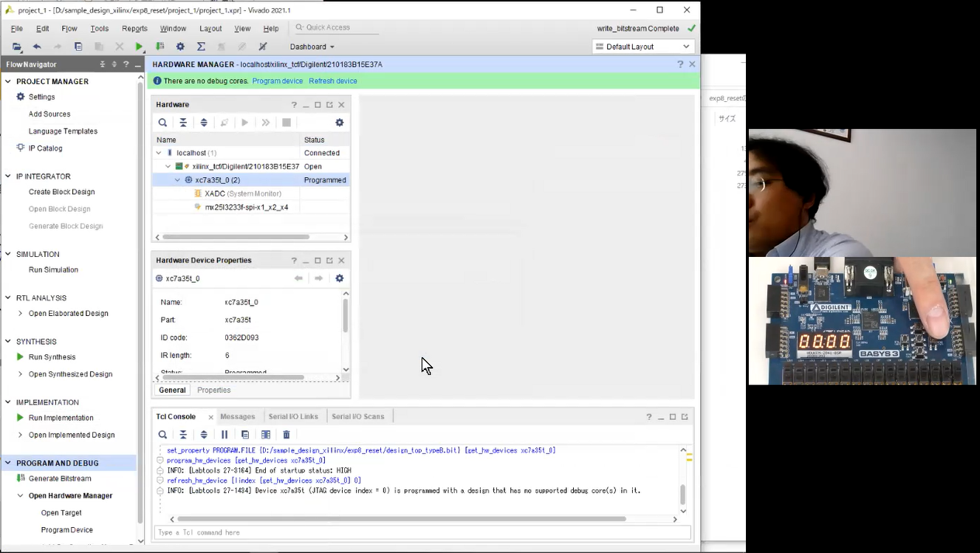Click the Refresh device link
The width and height of the screenshot is (980, 553).
point(332,81)
